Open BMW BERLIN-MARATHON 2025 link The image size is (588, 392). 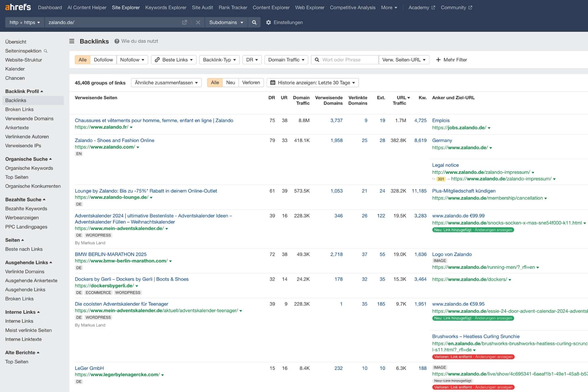(x=111, y=254)
